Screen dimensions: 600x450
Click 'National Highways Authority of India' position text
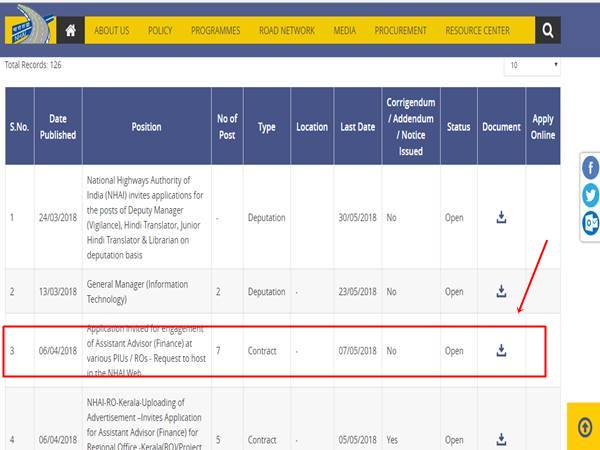coord(145,217)
